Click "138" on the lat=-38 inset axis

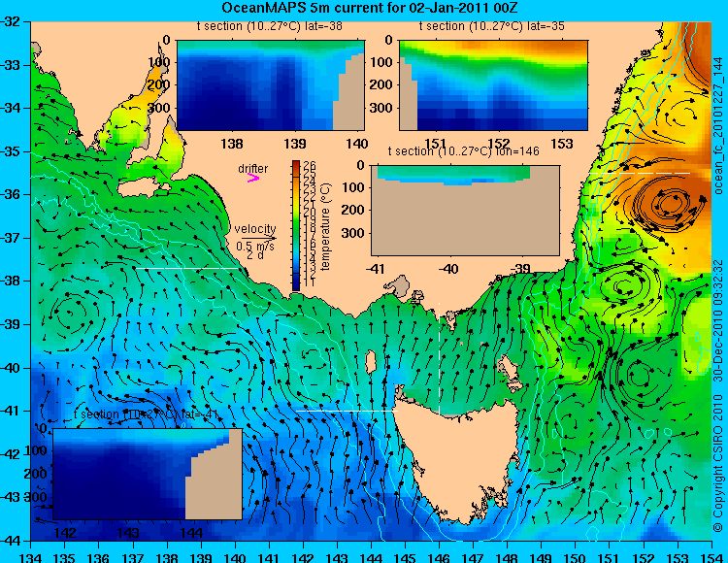(232, 144)
